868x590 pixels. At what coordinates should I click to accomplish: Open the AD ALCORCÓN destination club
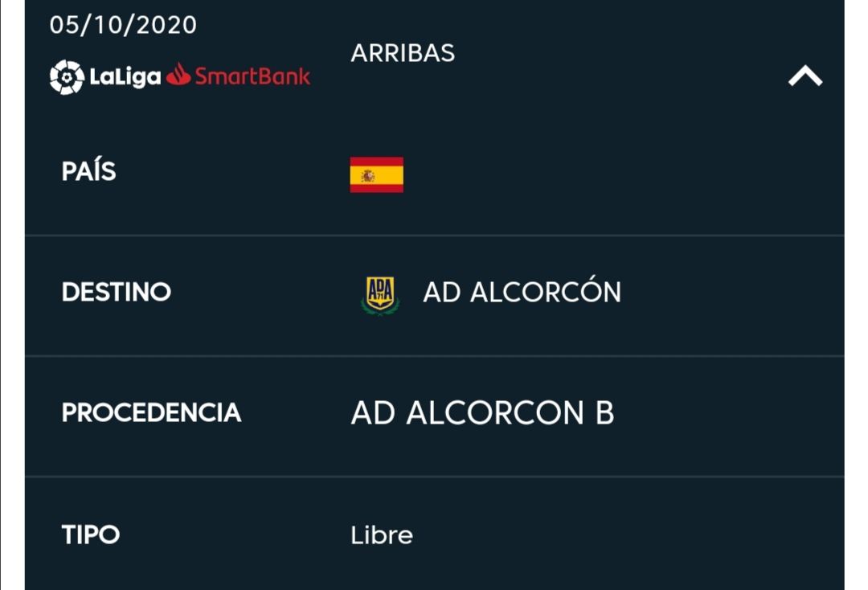522,292
